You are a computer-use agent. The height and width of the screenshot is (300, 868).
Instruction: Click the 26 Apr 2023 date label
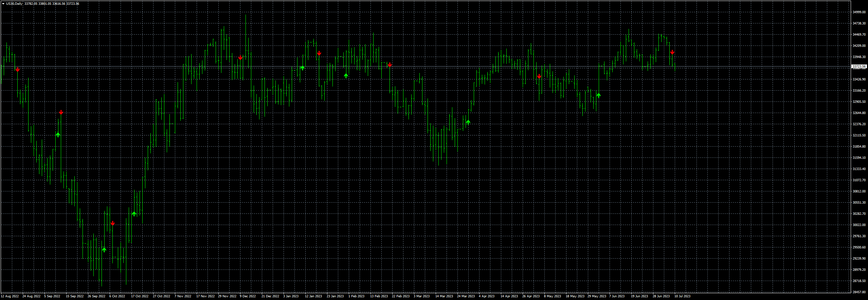coord(531,296)
